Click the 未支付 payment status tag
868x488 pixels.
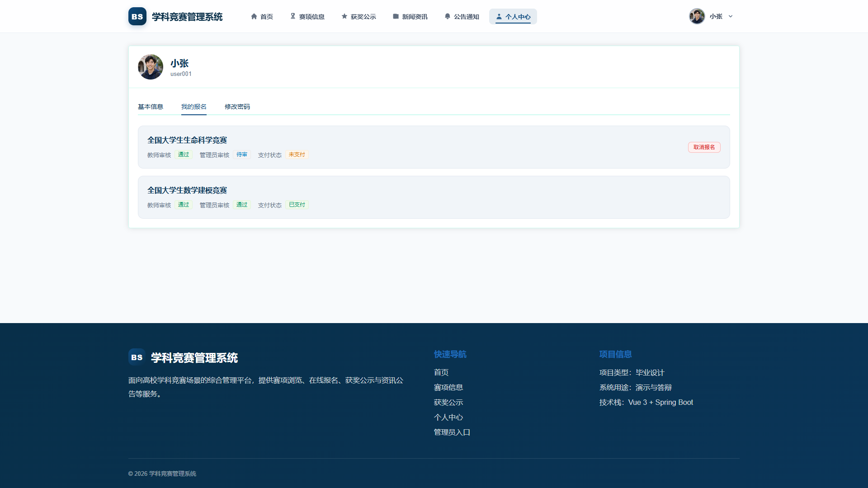[297, 155]
